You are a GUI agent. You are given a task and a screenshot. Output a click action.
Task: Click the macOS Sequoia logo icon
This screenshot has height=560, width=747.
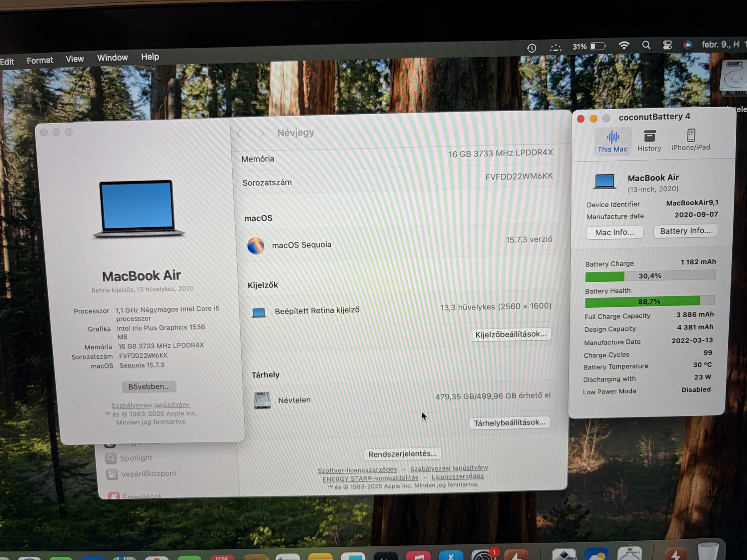pyautogui.click(x=256, y=246)
